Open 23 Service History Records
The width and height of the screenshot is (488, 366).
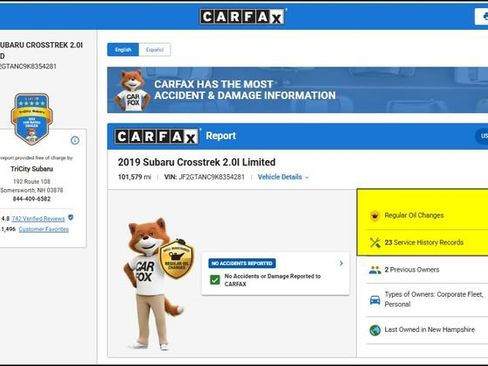[424, 242]
